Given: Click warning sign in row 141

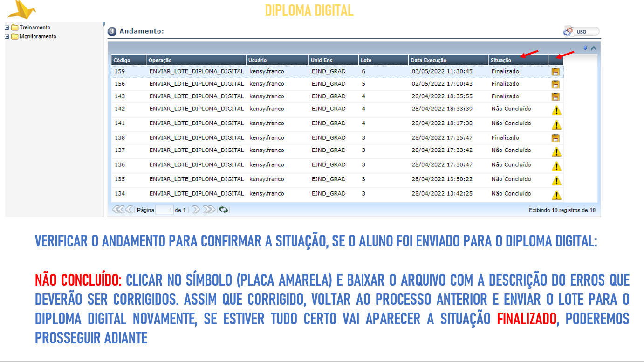Looking at the screenshot, I should [556, 125].
